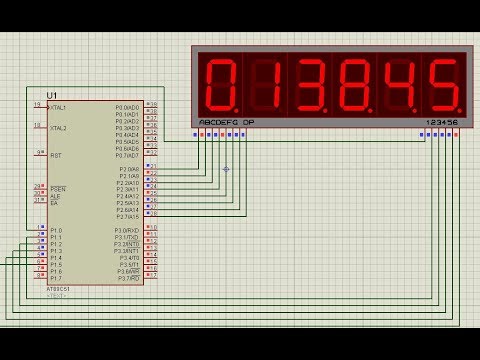The height and width of the screenshot is (360, 480).
Task: Click the P2.0/A8 pin label
Action: pos(129,169)
